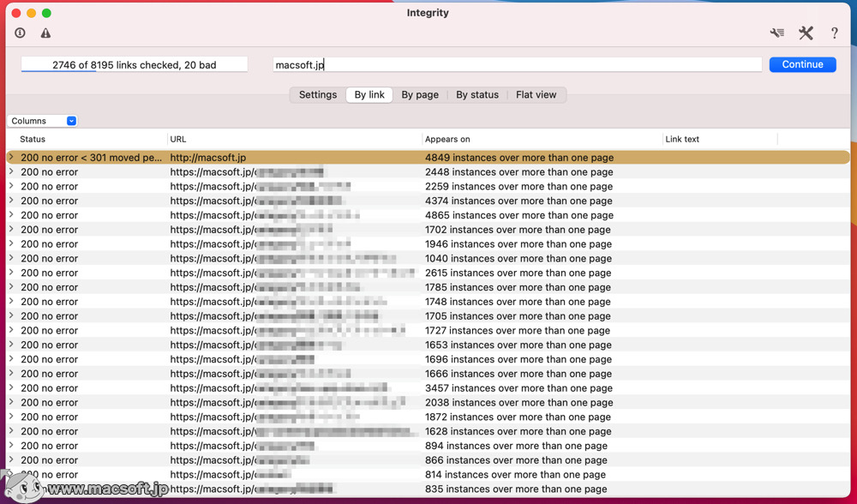
Task: Click '200 no error < 301 moved pe...' status
Action: pos(92,158)
